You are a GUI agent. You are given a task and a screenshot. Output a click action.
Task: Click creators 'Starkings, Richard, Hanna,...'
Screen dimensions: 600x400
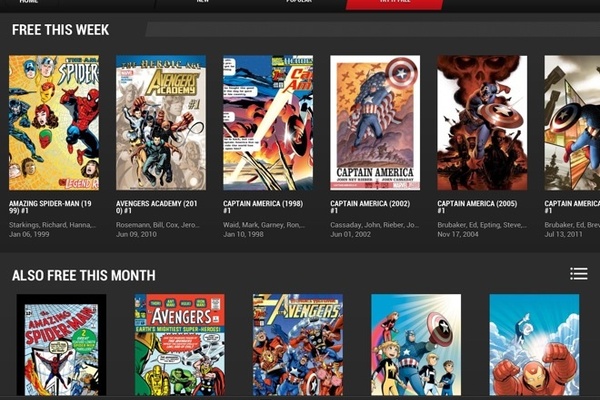click(x=52, y=225)
